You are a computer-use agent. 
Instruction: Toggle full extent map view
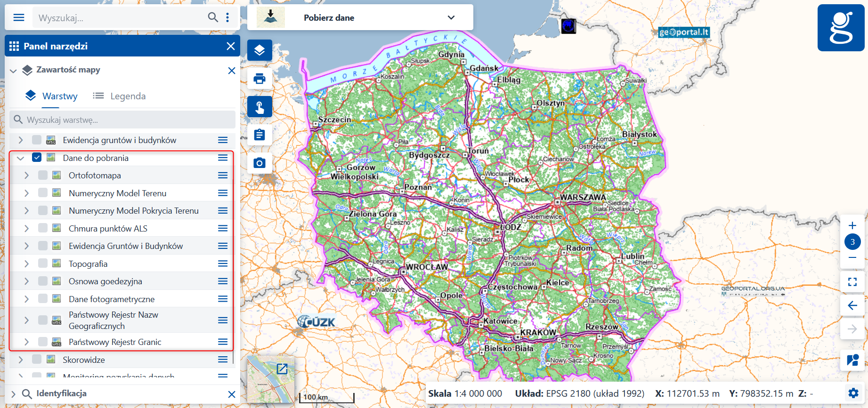852,282
